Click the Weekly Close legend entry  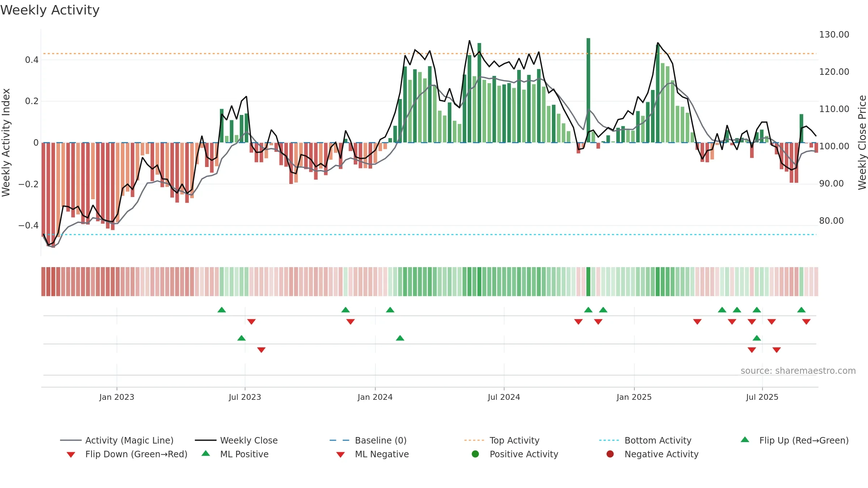pos(236,440)
